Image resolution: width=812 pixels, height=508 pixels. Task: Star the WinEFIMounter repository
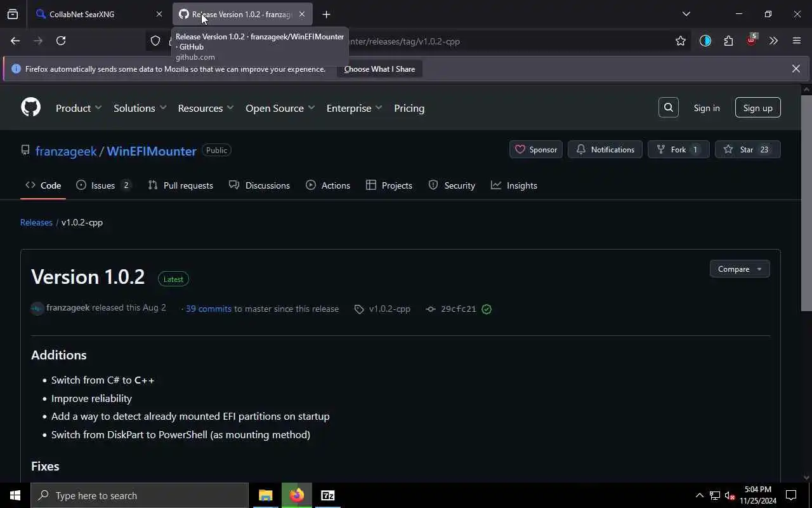tap(747, 150)
